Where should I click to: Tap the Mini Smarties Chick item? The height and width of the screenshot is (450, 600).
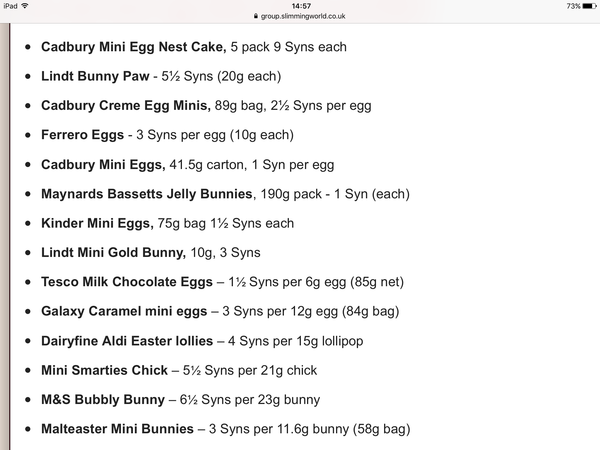point(179,370)
